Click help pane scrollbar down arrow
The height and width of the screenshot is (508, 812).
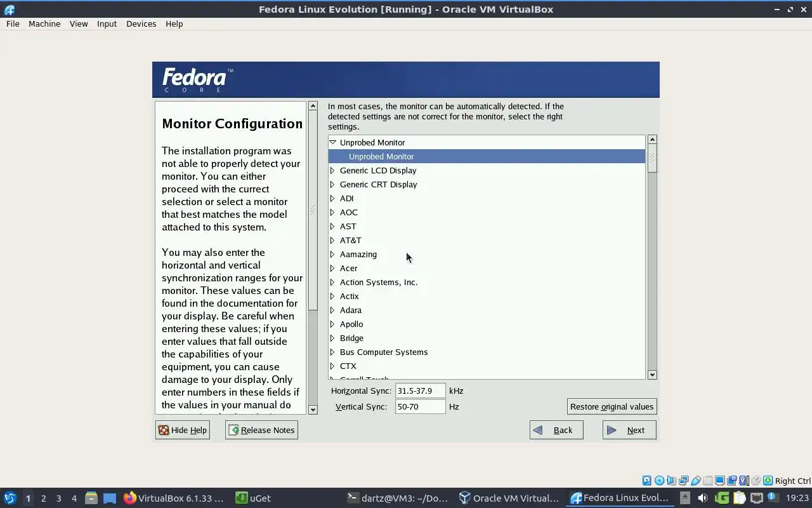tap(313, 410)
